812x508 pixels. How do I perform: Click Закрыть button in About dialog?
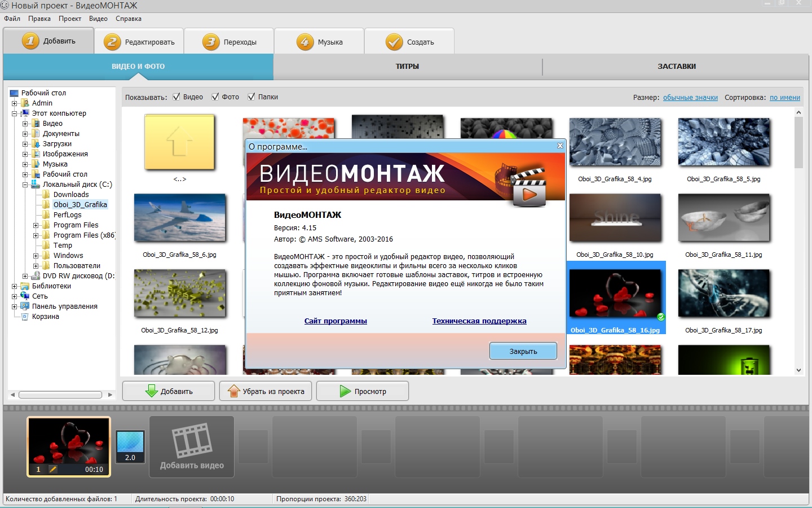click(523, 351)
